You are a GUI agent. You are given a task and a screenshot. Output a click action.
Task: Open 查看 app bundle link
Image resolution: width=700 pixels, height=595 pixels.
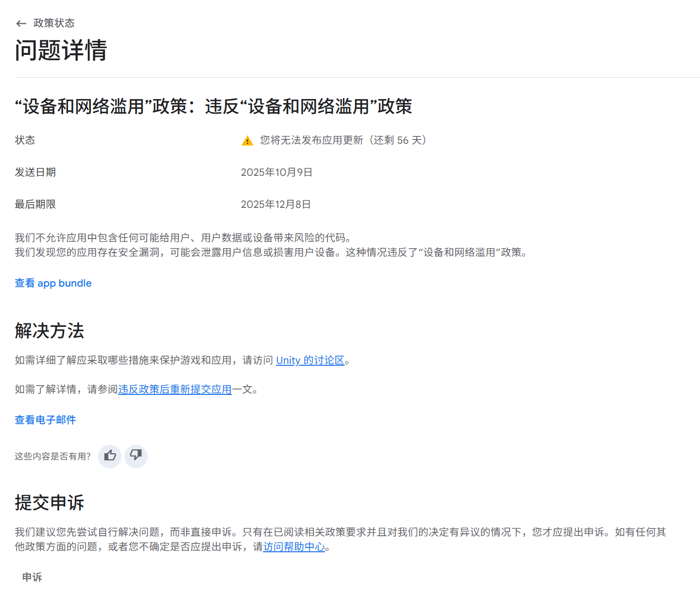tap(52, 283)
